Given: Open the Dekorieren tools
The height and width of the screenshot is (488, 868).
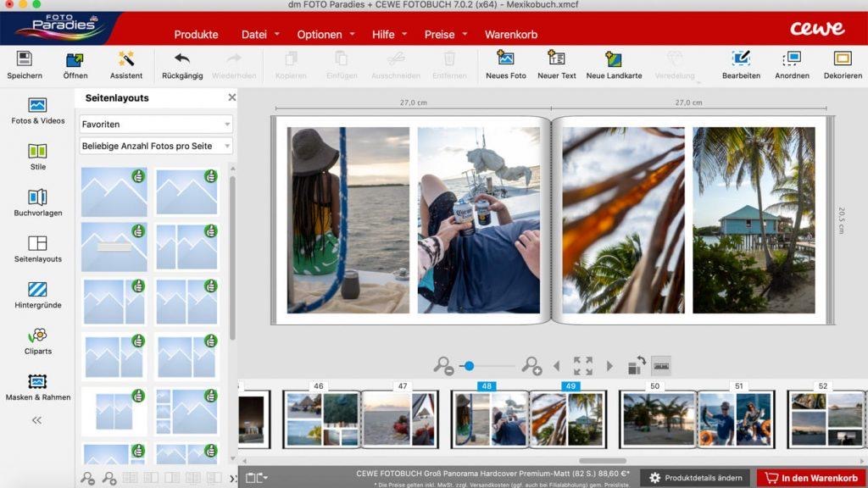Looking at the screenshot, I should pos(843,64).
